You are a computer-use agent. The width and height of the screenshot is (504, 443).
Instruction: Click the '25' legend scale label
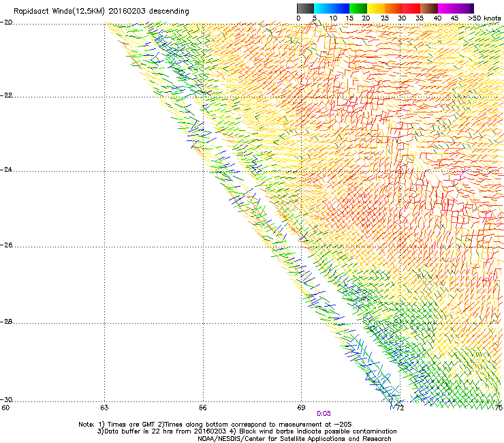(385, 18)
